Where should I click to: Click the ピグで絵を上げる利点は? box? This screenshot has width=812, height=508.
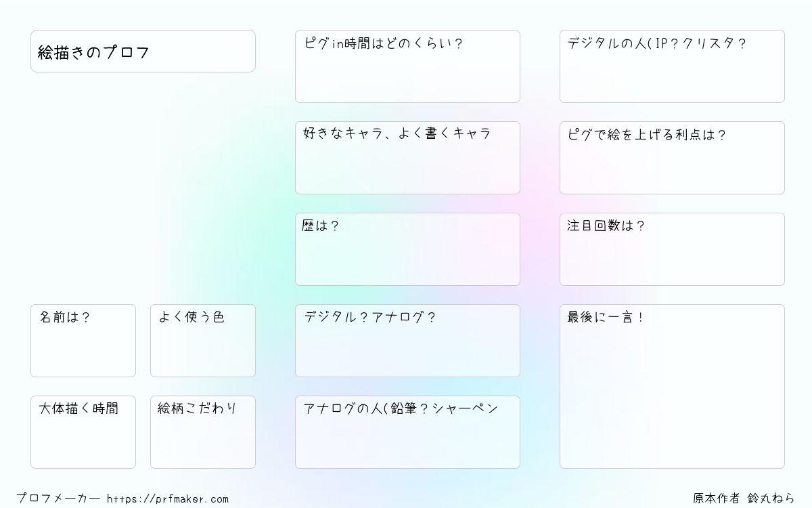point(672,158)
